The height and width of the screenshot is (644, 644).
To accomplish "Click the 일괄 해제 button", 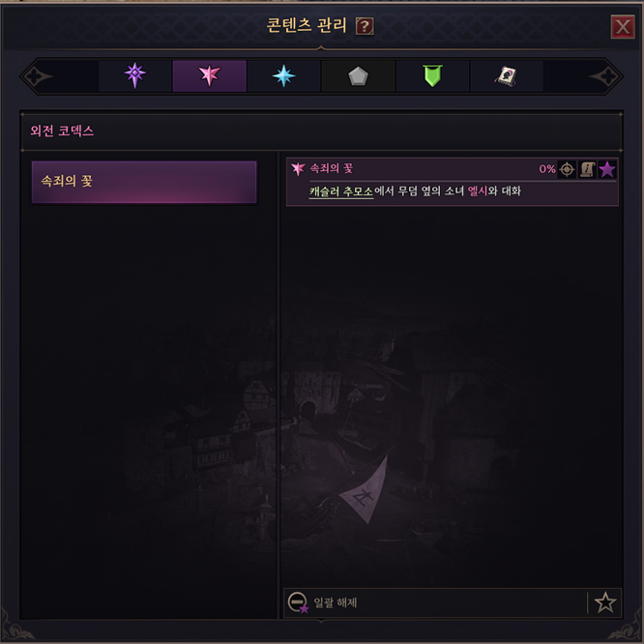I will click(322, 602).
